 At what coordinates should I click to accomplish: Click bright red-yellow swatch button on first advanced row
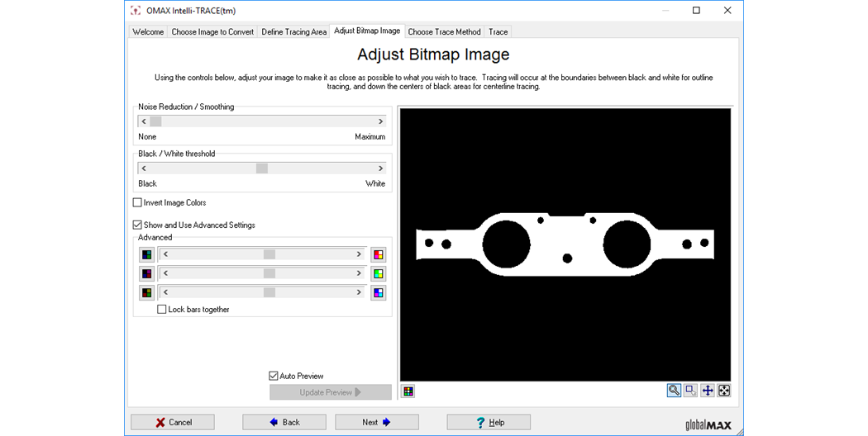(378, 254)
